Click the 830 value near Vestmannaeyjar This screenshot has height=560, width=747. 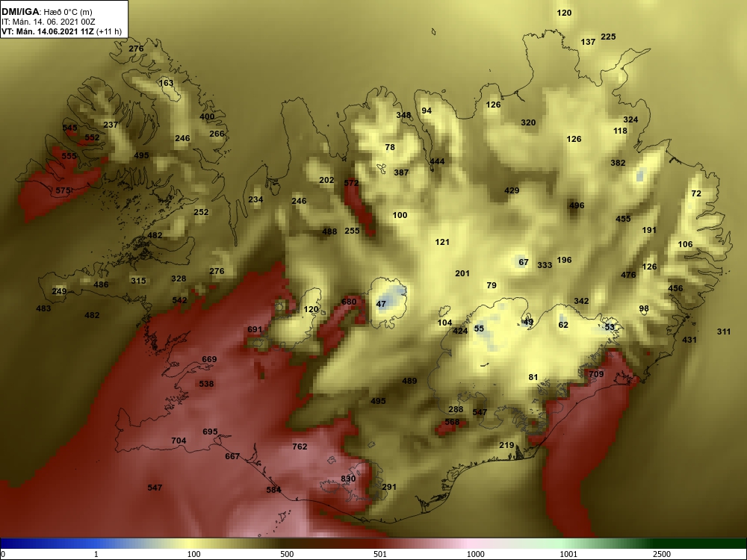pyautogui.click(x=348, y=479)
